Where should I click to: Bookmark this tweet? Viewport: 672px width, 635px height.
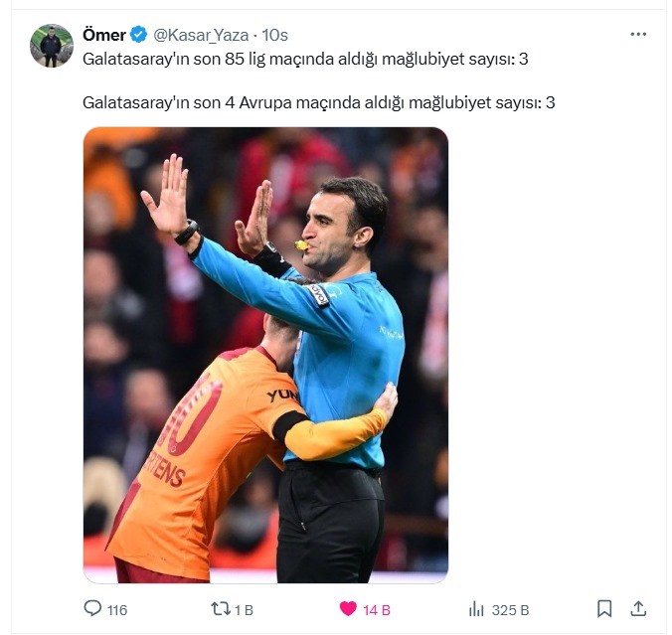pos(604,609)
